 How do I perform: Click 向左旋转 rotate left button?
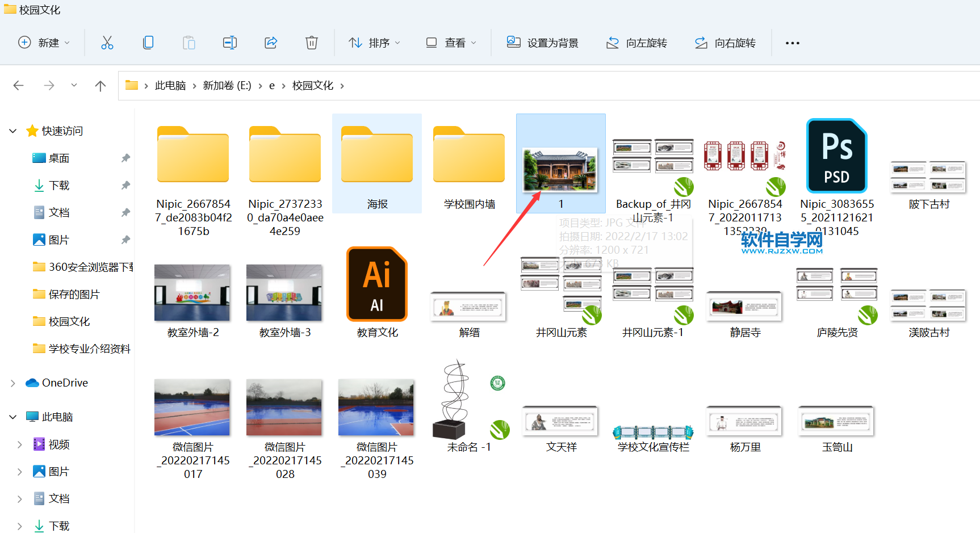636,43
